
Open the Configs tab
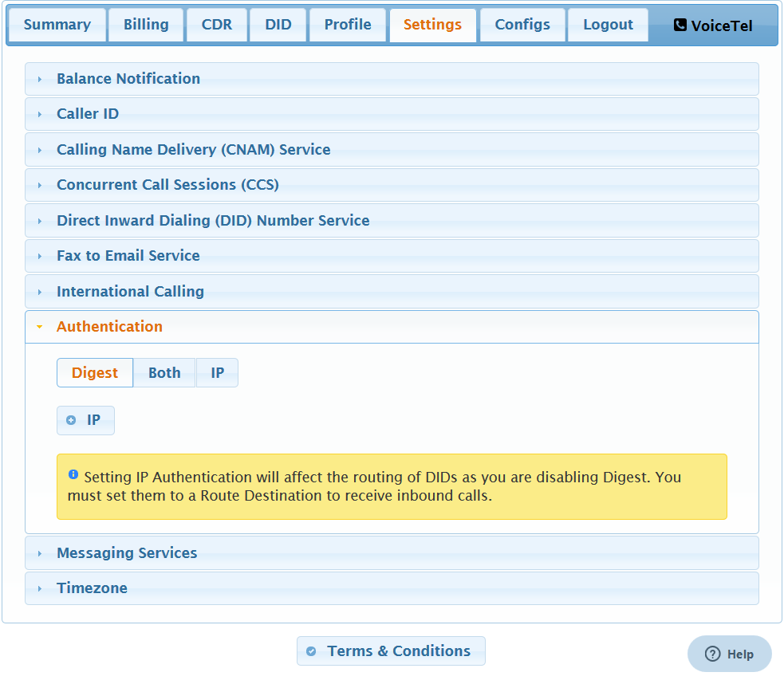[522, 25]
